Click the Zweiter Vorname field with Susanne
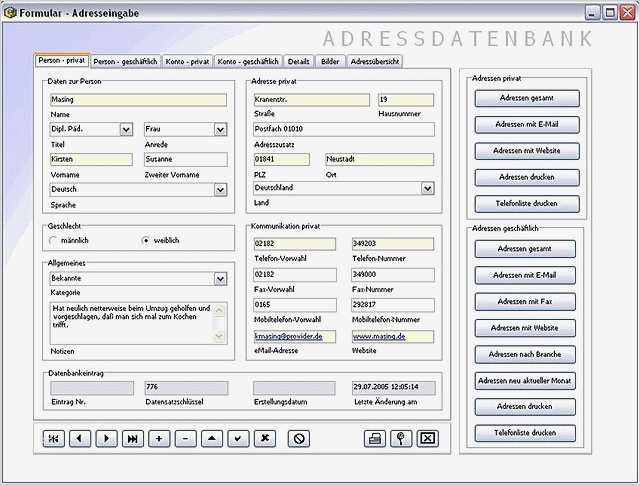 click(186, 159)
